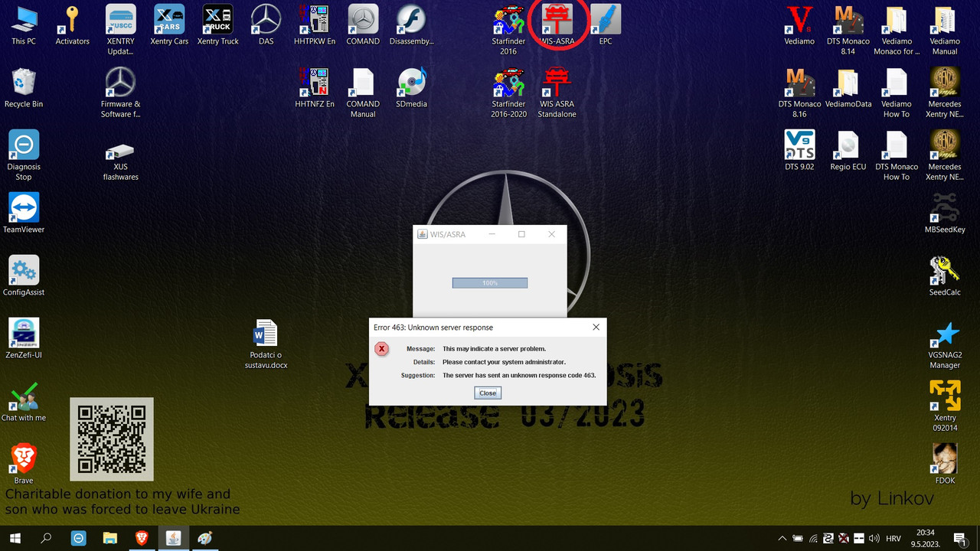Open taskbar search magnifier
Image resolution: width=980 pixels, height=551 pixels.
pos(46,538)
